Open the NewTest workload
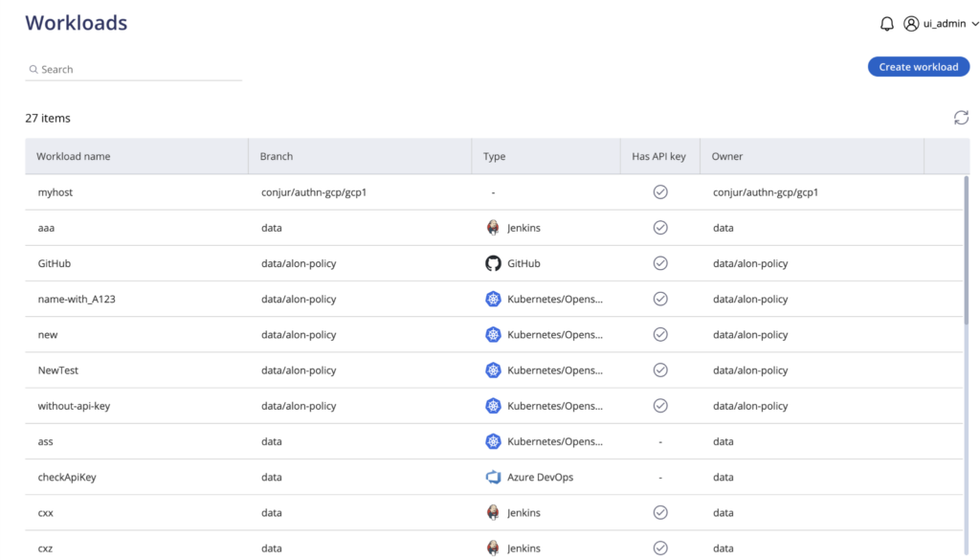 (58, 370)
